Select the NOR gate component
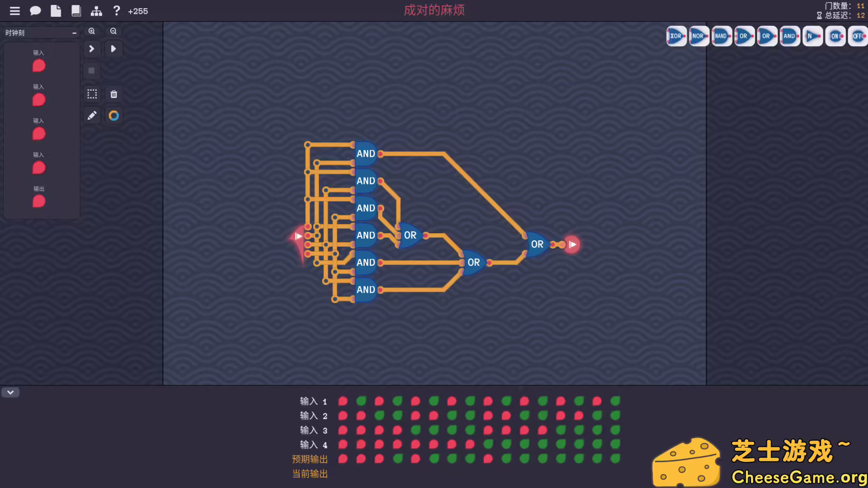Image resolution: width=868 pixels, height=488 pixels. click(x=698, y=36)
